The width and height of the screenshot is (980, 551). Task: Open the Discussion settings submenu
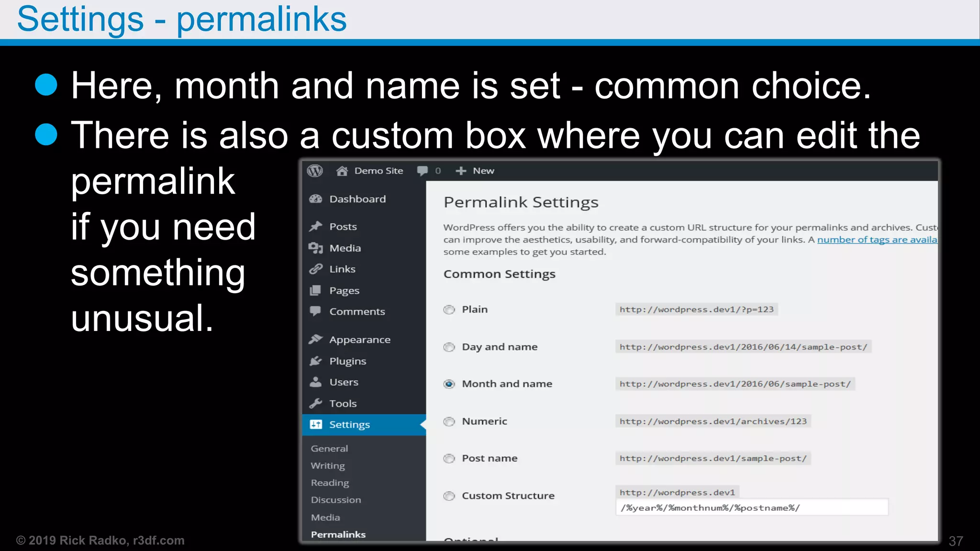point(336,500)
